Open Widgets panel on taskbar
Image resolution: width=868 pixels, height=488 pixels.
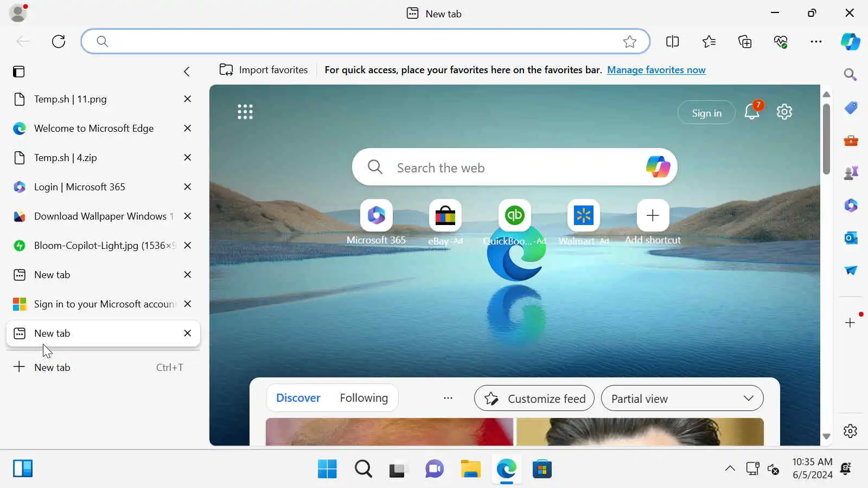coord(23,468)
